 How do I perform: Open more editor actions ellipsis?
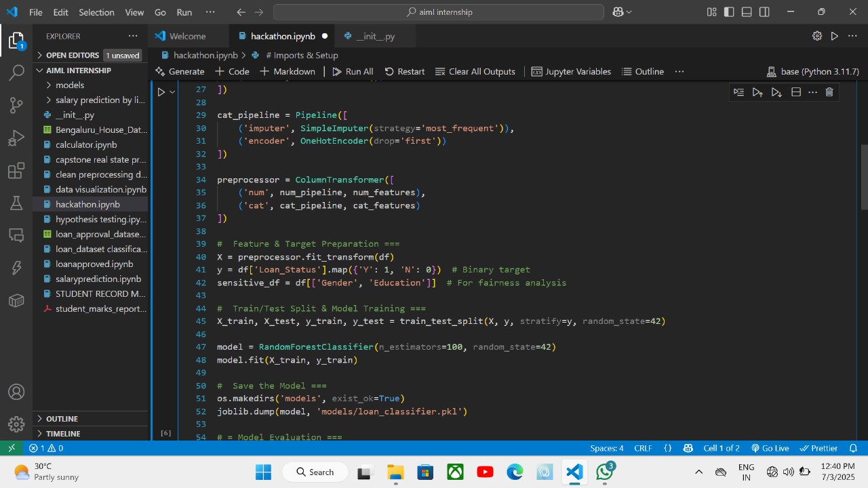(852, 36)
